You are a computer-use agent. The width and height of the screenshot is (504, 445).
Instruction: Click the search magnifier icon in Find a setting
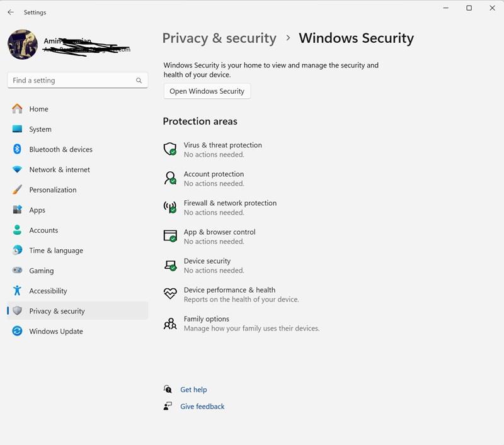(139, 81)
